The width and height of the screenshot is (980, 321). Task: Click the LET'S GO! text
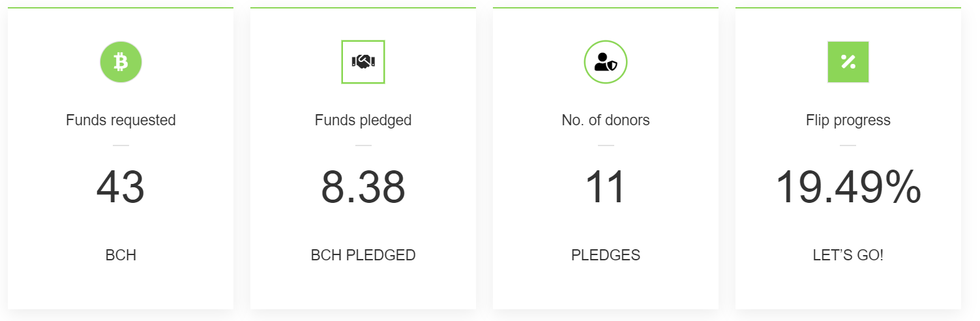pos(848,255)
